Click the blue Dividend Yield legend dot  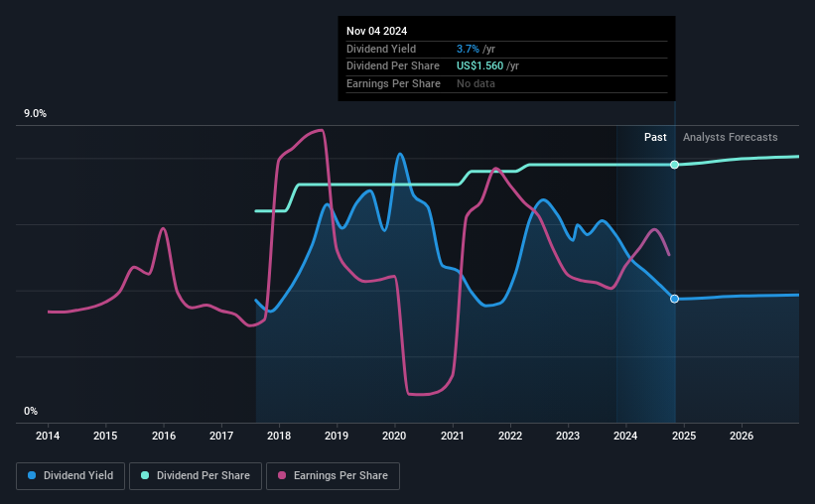[x=32, y=475]
